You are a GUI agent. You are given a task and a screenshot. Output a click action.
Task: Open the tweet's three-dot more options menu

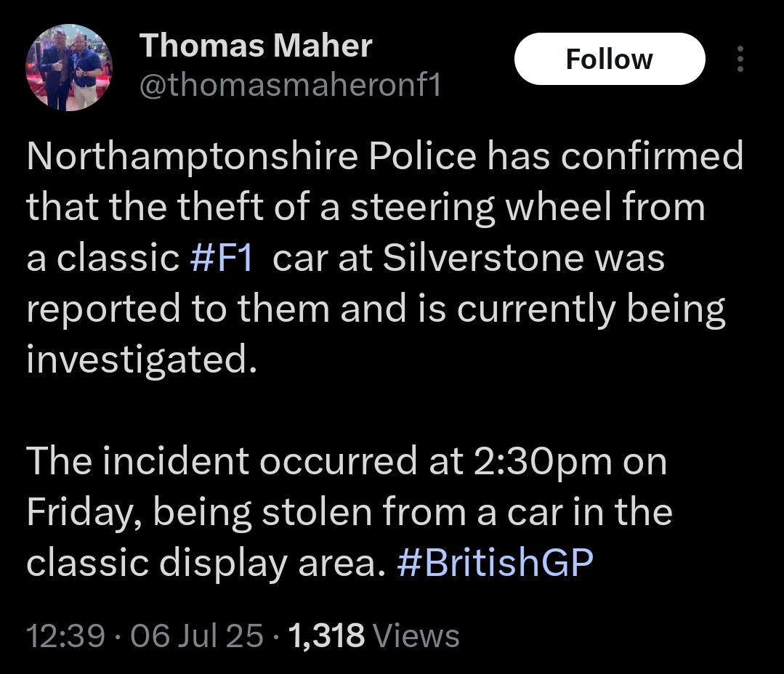(x=740, y=59)
